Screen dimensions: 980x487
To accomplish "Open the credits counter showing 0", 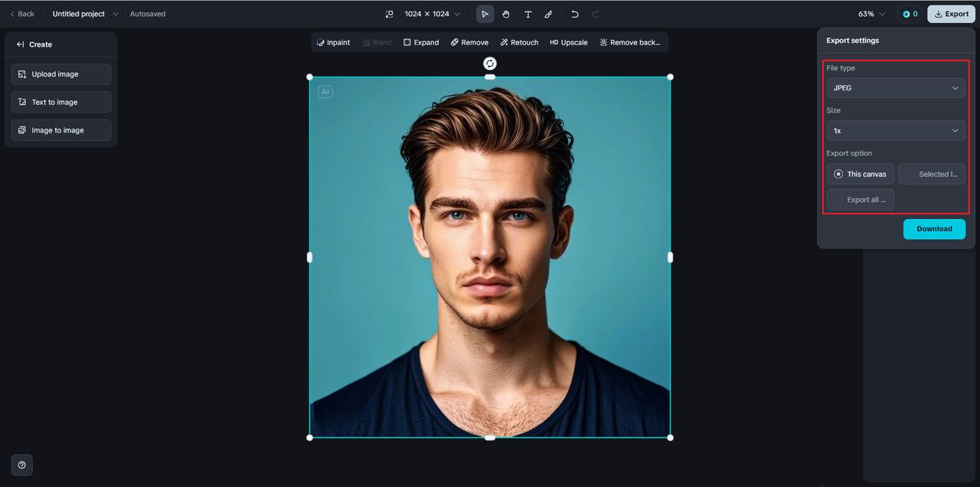I will tap(910, 14).
